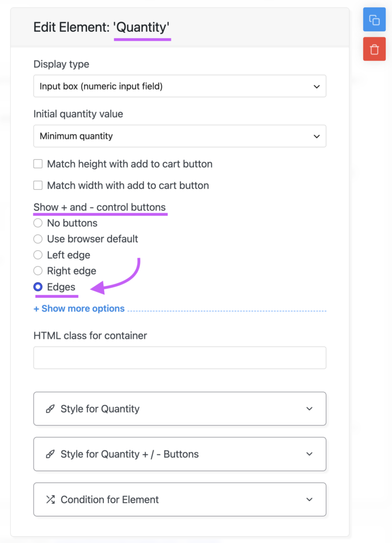Click the HTML class for container field

point(180,358)
